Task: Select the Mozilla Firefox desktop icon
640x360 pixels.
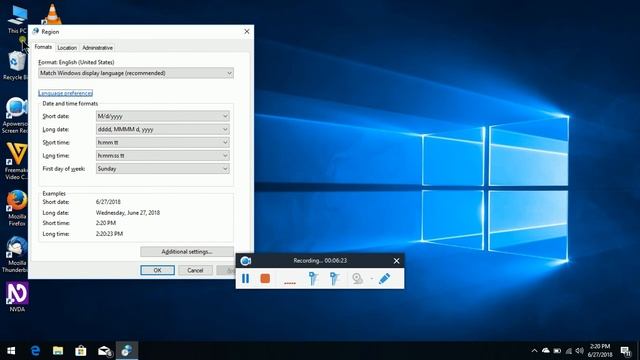Action: coord(17,208)
